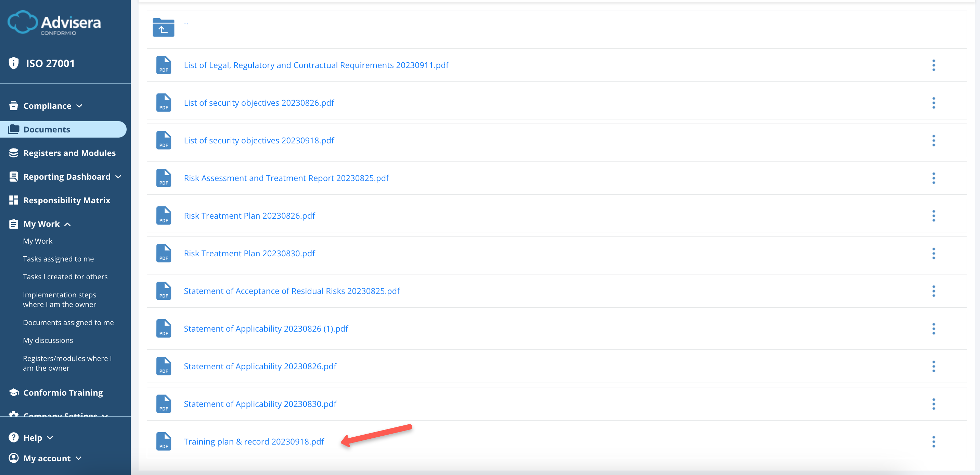The width and height of the screenshot is (980, 475).
Task: Open three-dot menu for Training plan & record
Action: [933, 441]
